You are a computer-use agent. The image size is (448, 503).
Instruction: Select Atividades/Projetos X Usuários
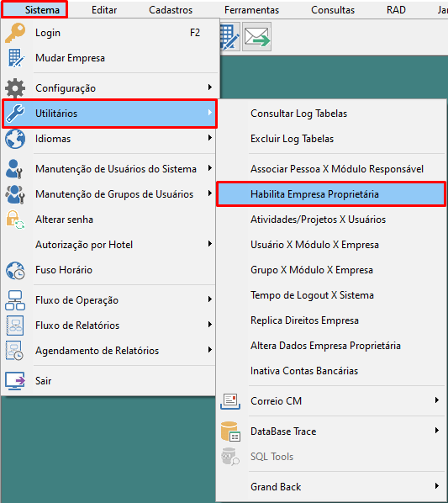(x=318, y=220)
